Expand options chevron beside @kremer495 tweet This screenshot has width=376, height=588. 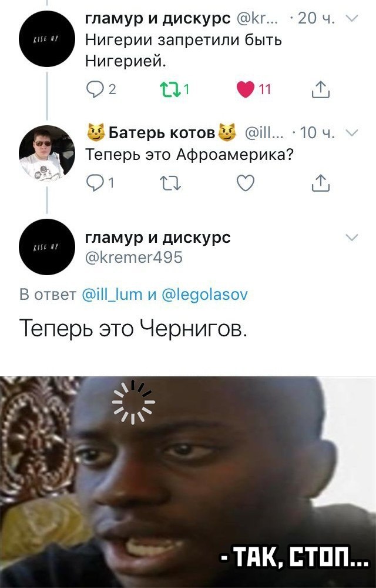[x=352, y=238]
